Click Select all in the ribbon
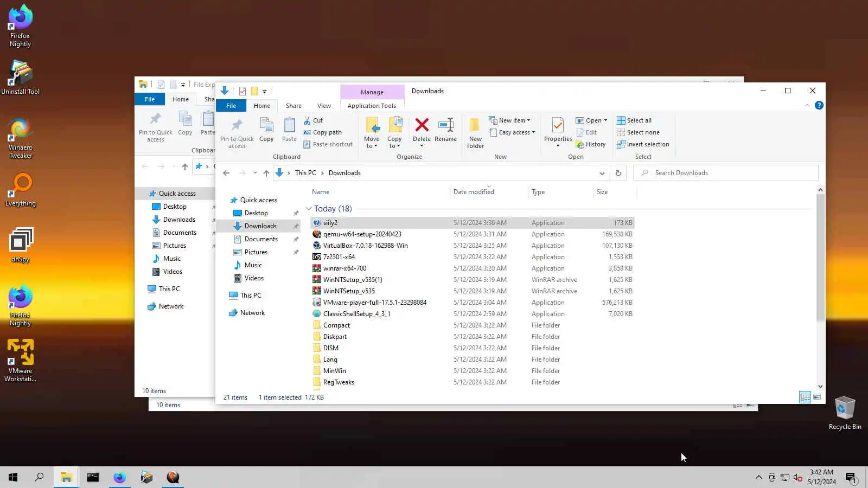Image resolution: width=868 pixels, height=488 pixels. 634,120
